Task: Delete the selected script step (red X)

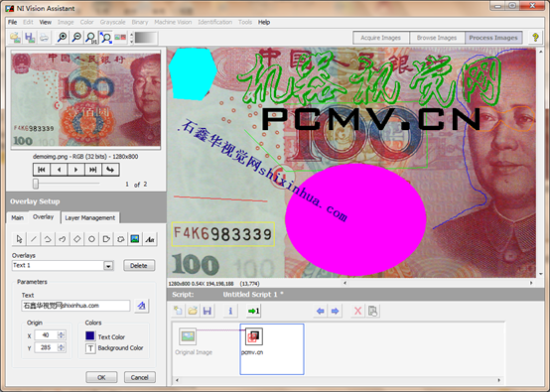Action: (357, 311)
